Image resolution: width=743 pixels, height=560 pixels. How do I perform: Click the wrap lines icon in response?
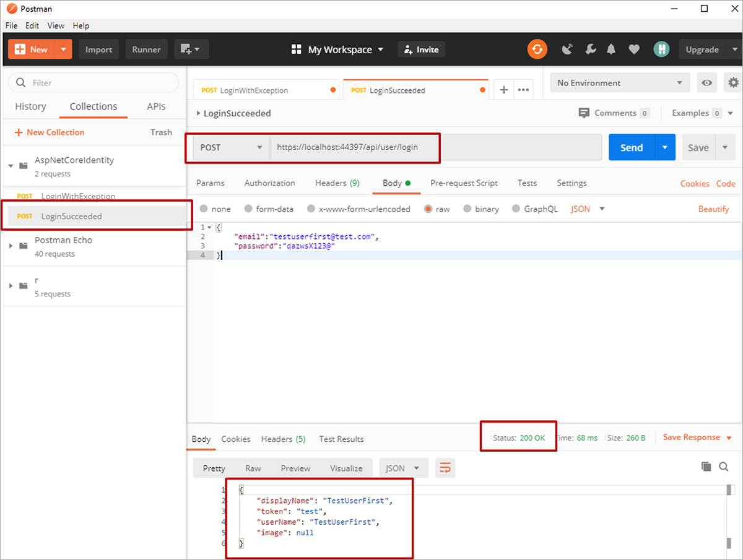pos(445,468)
